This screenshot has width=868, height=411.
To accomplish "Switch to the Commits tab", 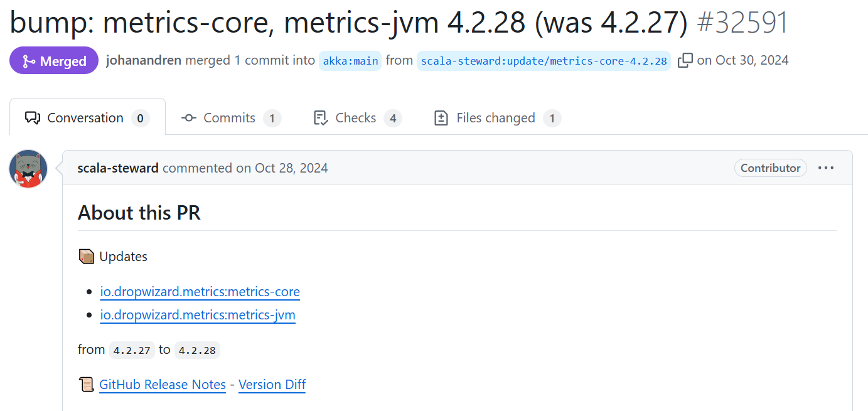I will pos(230,118).
